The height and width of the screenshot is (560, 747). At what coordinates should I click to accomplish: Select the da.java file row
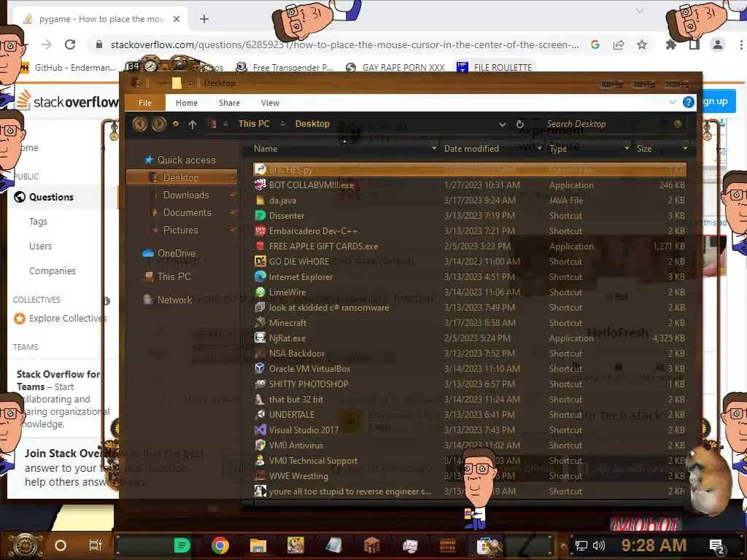point(470,201)
